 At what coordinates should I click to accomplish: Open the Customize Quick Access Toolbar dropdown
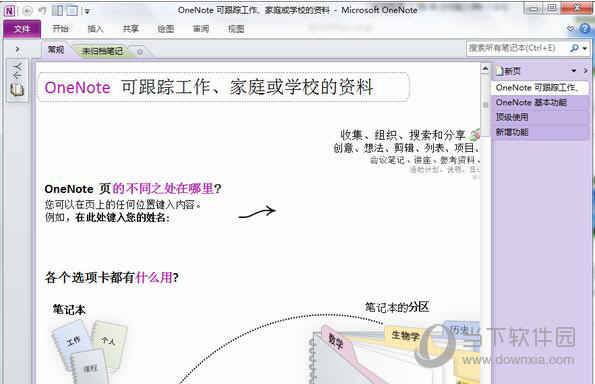click(x=87, y=11)
